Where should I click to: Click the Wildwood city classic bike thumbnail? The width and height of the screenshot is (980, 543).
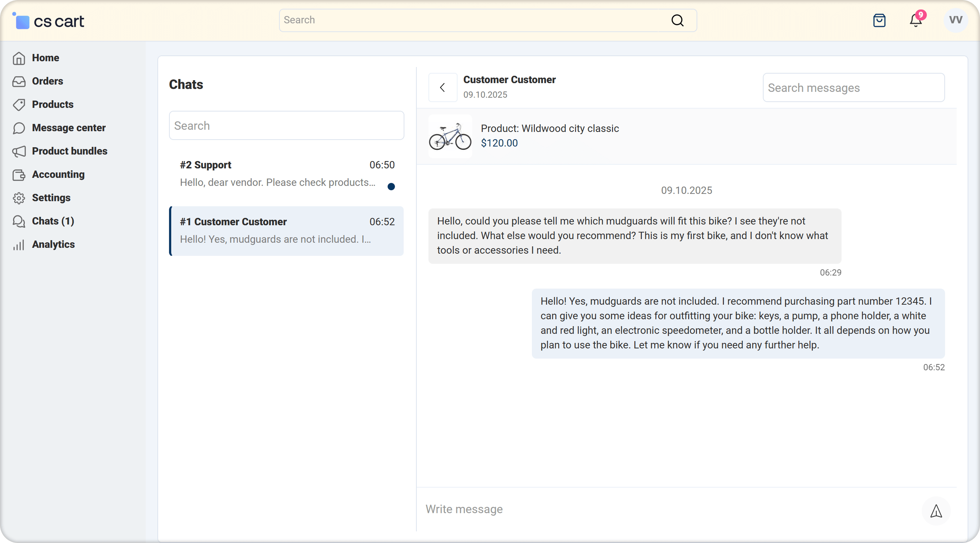click(450, 137)
